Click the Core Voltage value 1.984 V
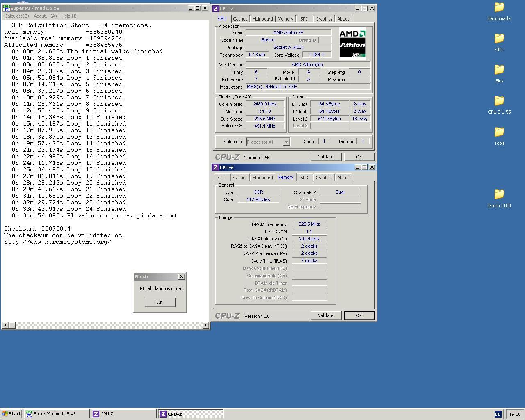The width and height of the screenshot is (525, 420). pyautogui.click(x=317, y=55)
